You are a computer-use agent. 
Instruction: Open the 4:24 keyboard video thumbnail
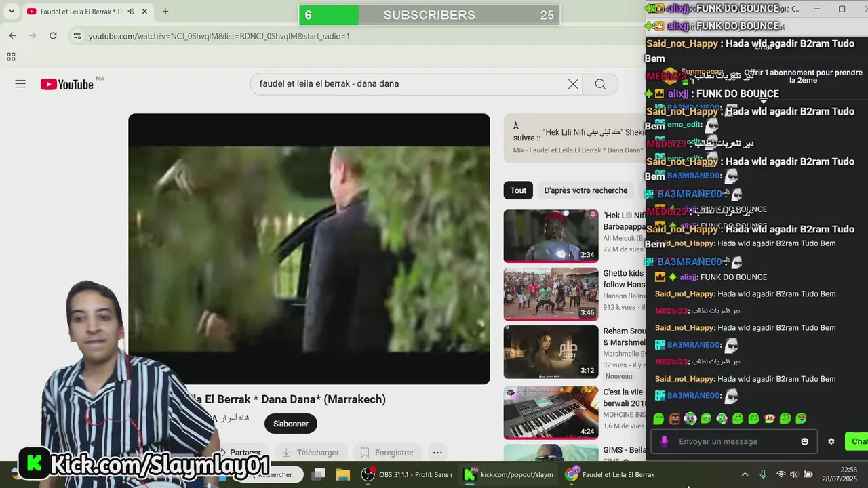(x=551, y=413)
